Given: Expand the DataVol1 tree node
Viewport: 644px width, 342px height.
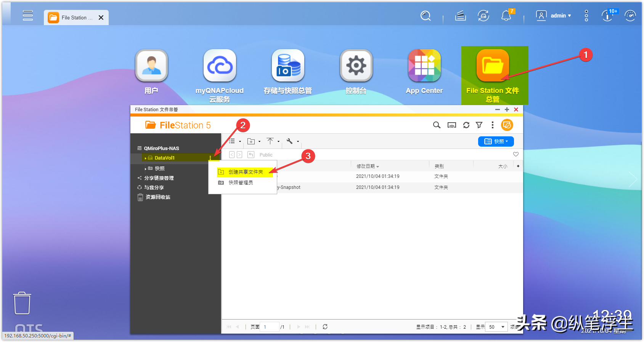Looking at the screenshot, I should [146, 158].
